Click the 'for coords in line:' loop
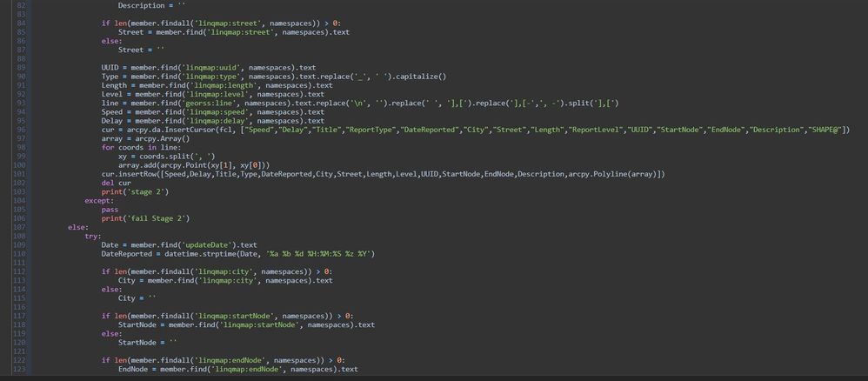The width and height of the screenshot is (868, 381). click(141, 147)
